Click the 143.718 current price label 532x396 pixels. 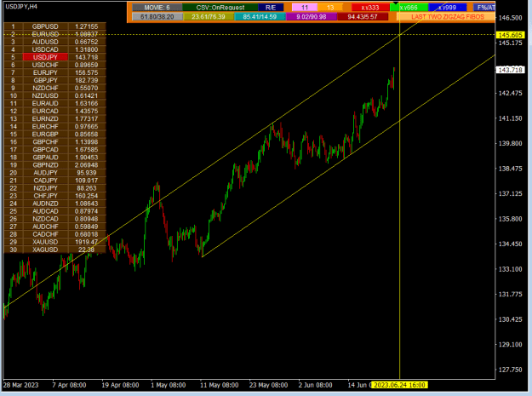tap(510, 70)
